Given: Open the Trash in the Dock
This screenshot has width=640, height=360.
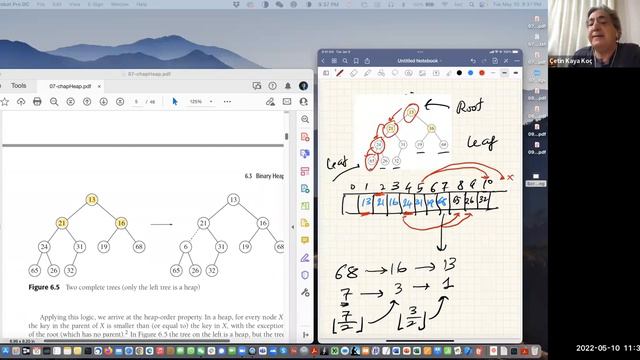Looking at the screenshot, I should [535, 351].
